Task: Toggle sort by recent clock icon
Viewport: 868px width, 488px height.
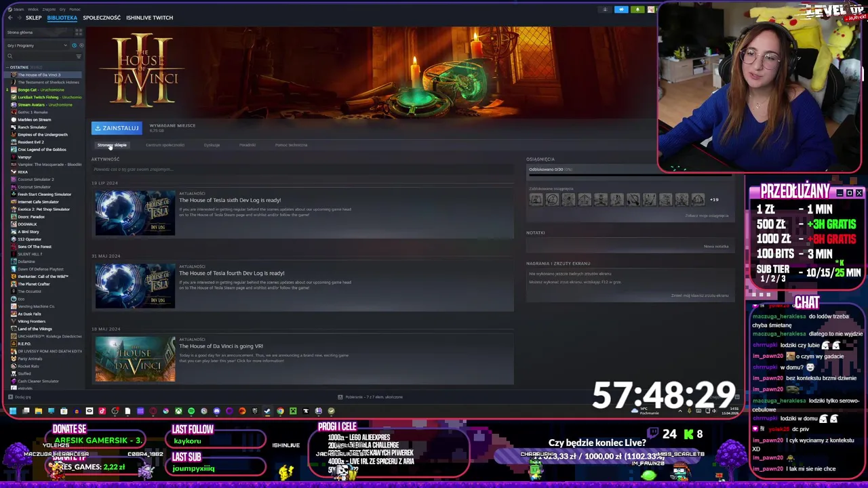Action: [74, 45]
